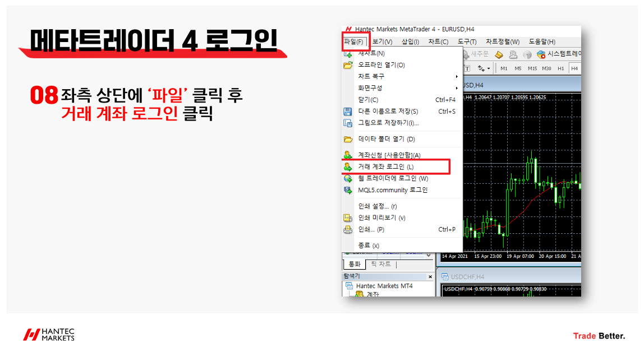
Task: Click the open-folder icon beside 오프라인 열기
Action: tap(348, 65)
